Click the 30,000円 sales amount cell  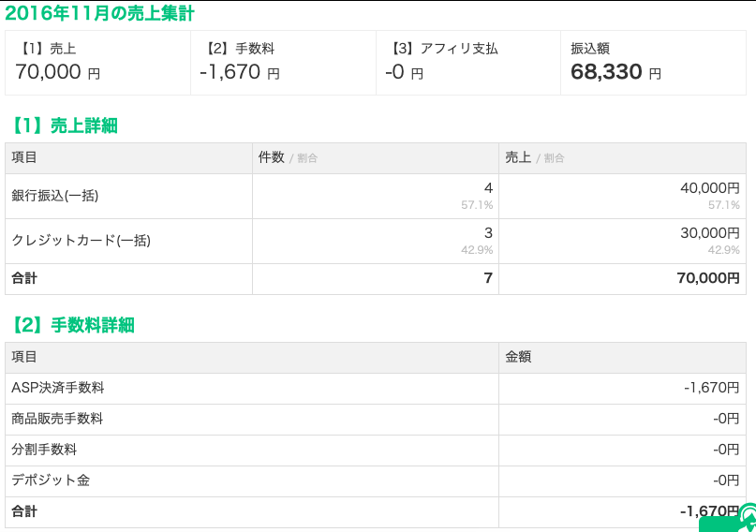(x=709, y=233)
